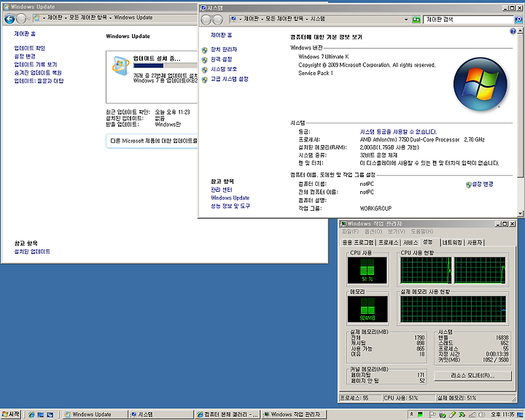
Task: Open the 도움말(H) menu in Task Manager
Action: 422,231
